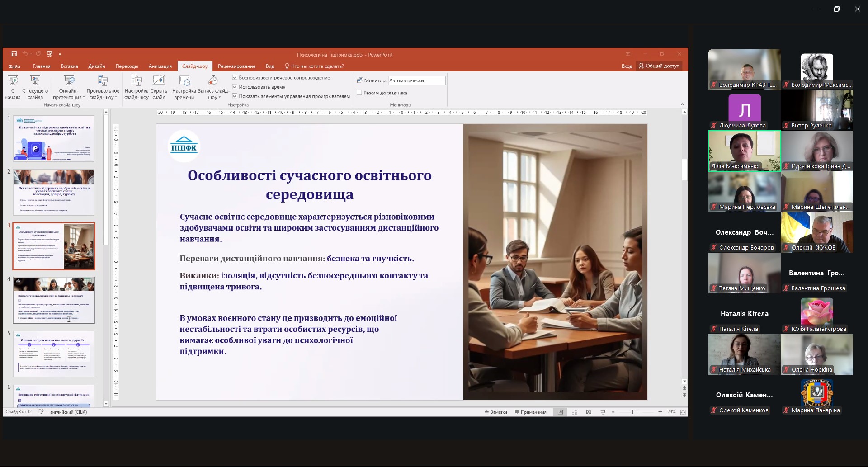Switch to slide sorter view icon
Image resolution: width=868 pixels, height=467 pixels.
[574, 412]
